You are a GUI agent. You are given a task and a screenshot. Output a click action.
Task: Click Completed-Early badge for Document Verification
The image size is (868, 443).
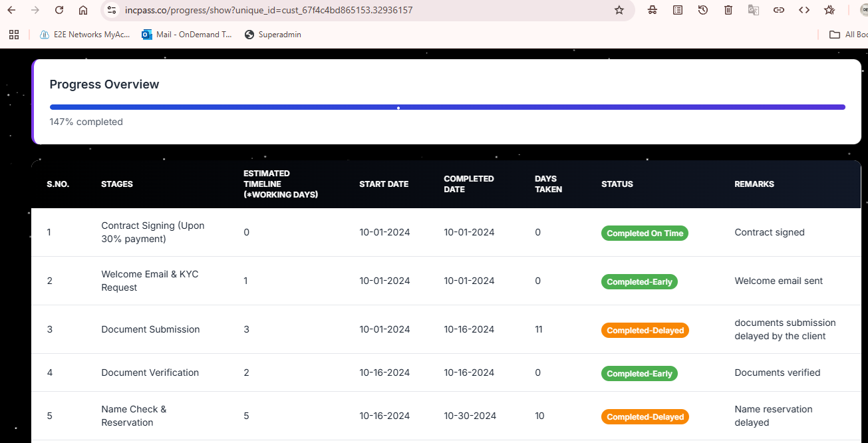639,374
